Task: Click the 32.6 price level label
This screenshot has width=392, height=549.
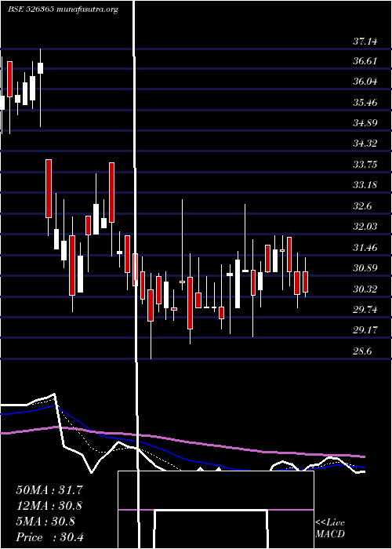Action: pyautogui.click(x=362, y=205)
